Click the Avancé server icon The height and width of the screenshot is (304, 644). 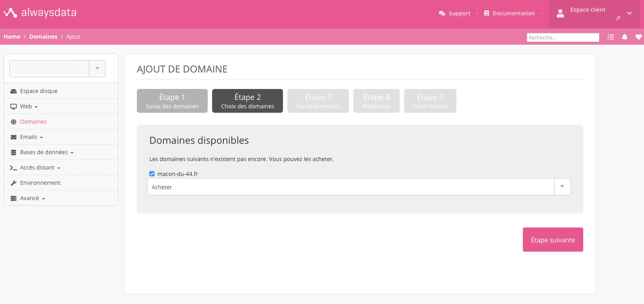click(14, 199)
